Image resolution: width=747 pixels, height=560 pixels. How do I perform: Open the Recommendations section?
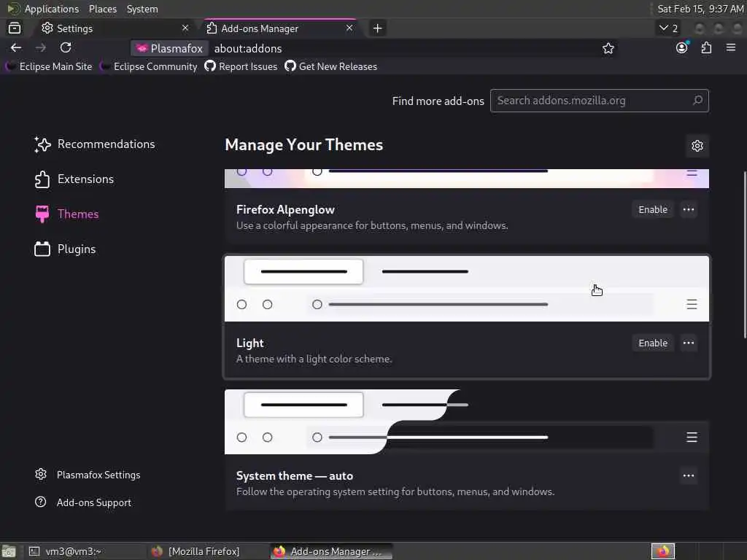pyautogui.click(x=95, y=144)
